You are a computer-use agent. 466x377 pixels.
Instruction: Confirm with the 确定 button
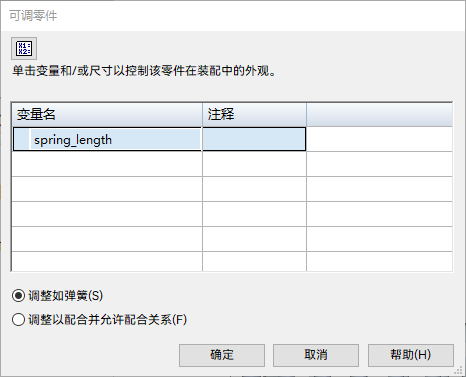pyautogui.click(x=222, y=355)
